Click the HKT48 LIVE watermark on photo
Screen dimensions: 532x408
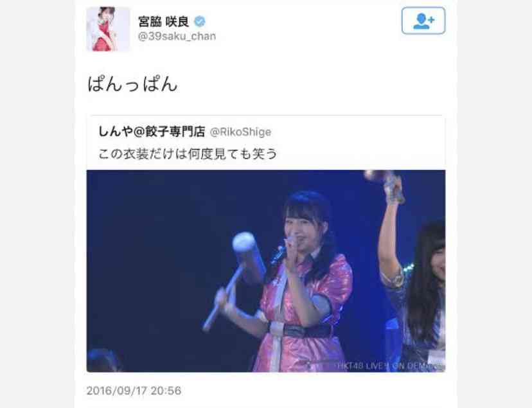point(391,366)
